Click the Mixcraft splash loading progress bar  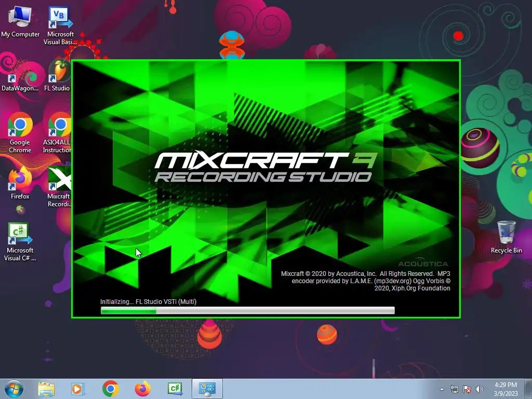coord(248,310)
